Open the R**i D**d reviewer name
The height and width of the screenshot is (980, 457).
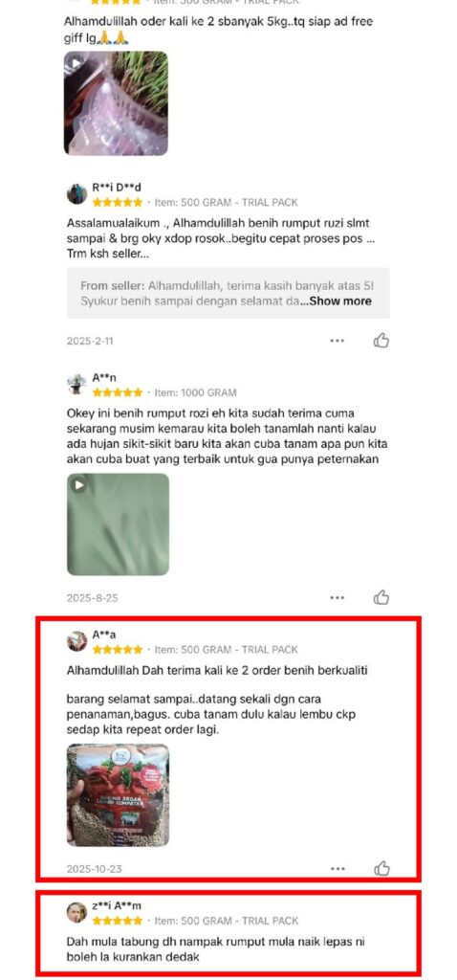(117, 187)
